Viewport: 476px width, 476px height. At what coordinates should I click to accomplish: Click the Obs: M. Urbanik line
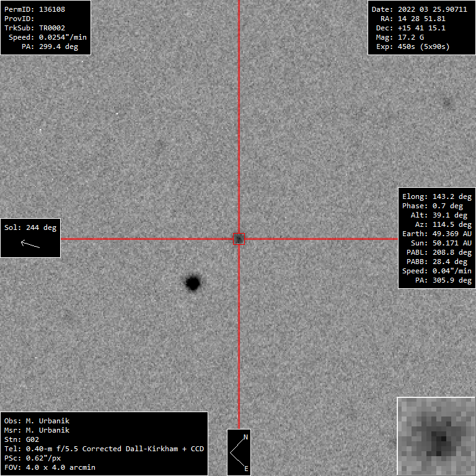pos(37,421)
